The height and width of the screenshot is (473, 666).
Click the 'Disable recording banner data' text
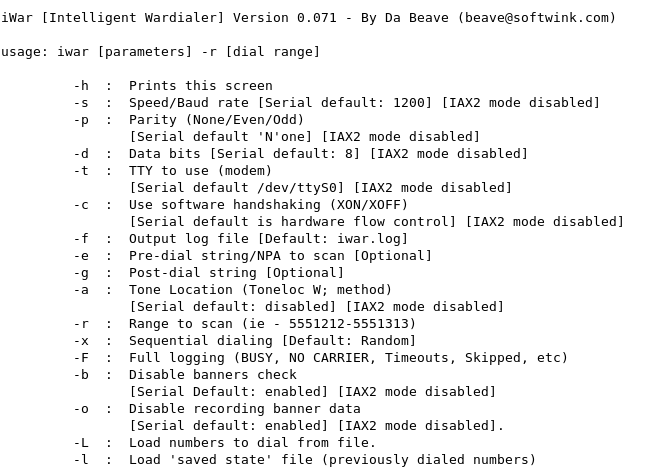[x=245, y=408]
